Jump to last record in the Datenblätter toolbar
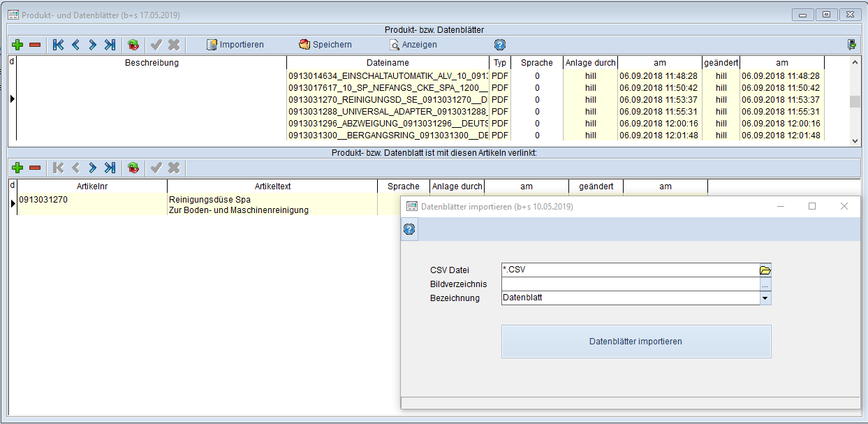Viewport: 868px width, 424px height. [110, 45]
